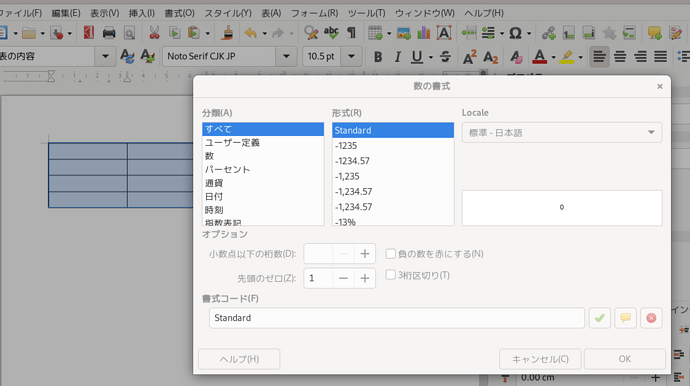Click the Insert Chart icon
The width and height of the screenshot is (690, 386).
[423, 33]
